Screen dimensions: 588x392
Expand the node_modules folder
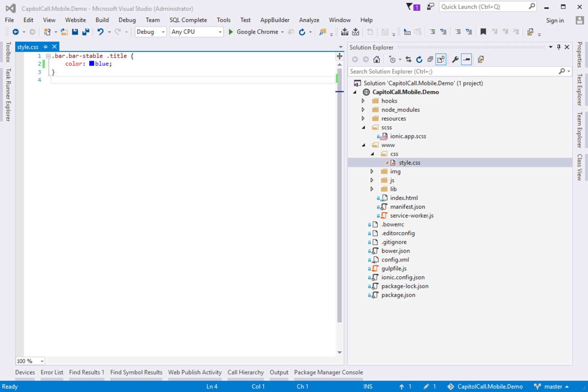point(363,110)
